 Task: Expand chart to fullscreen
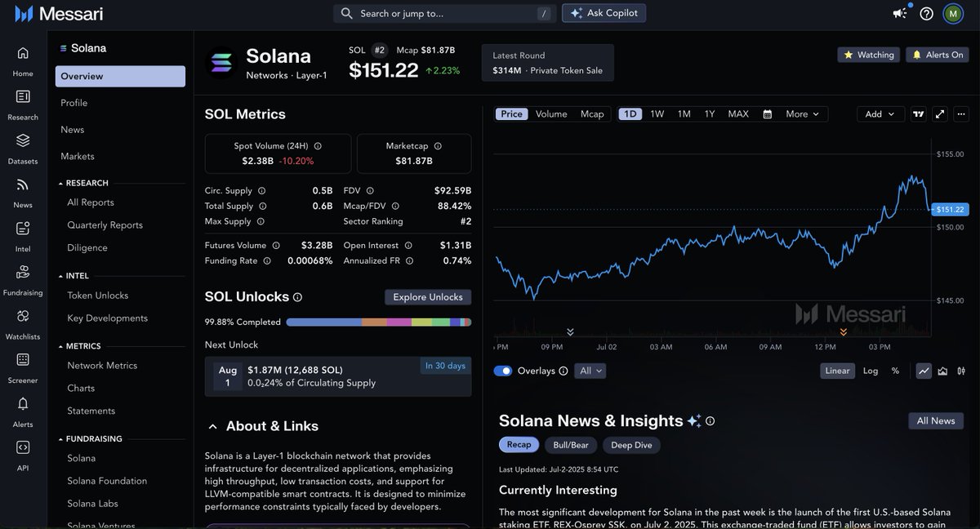click(x=940, y=114)
